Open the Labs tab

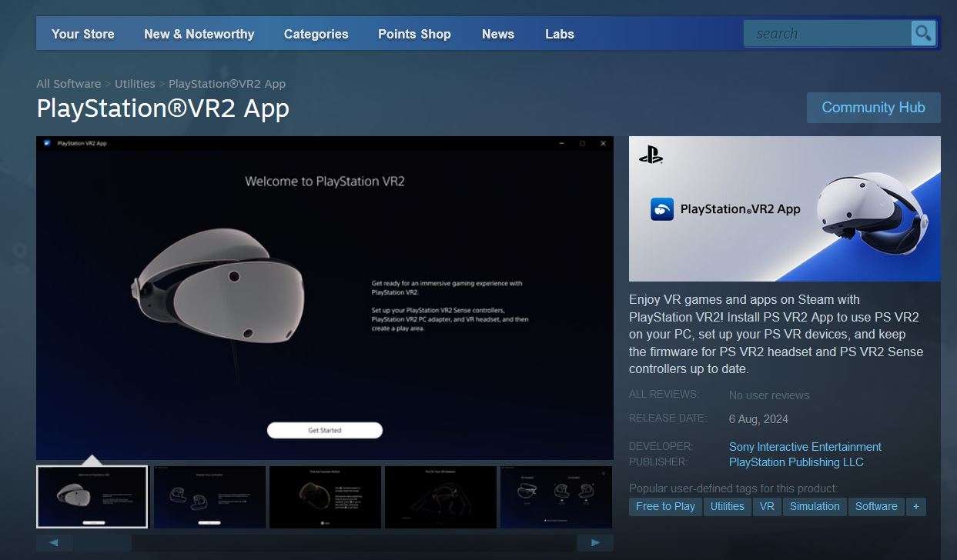(x=560, y=34)
